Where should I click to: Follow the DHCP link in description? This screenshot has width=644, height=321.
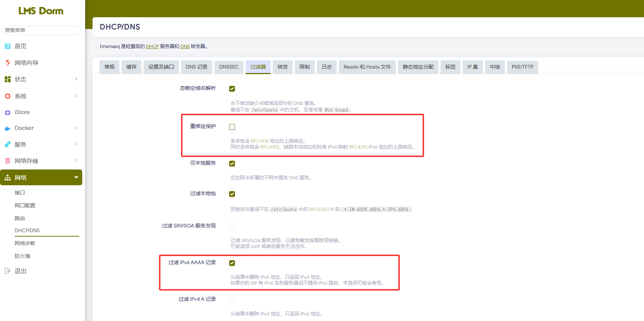click(x=152, y=47)
